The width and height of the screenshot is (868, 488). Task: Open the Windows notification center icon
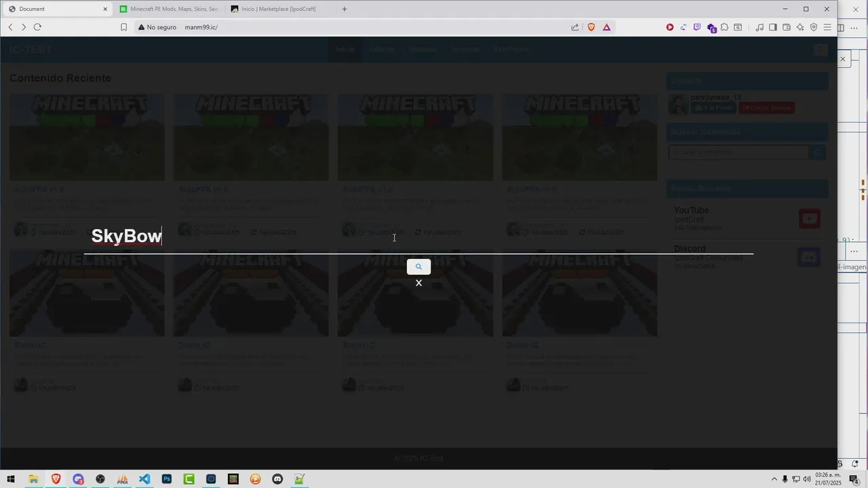(854, 479)
